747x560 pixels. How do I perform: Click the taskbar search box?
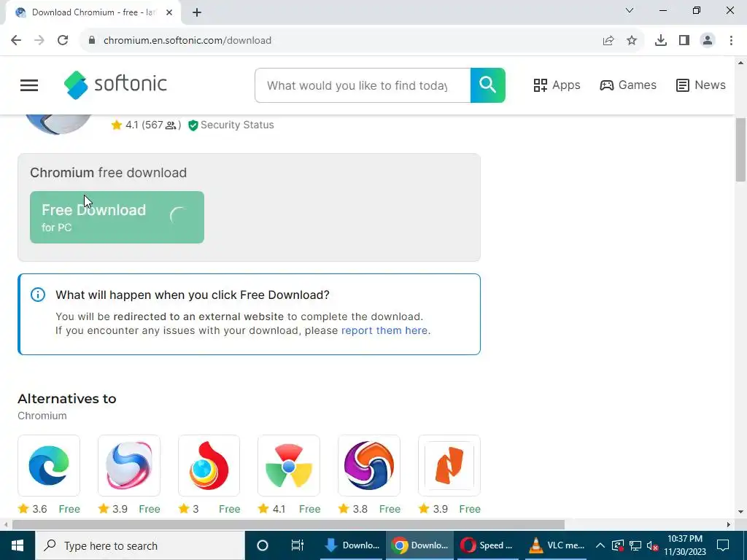(x=139, y=545)
